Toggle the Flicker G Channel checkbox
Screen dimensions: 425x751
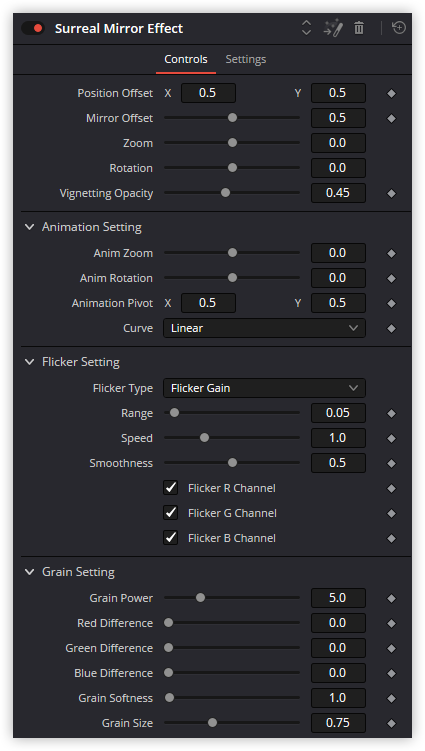click(171, 512)
